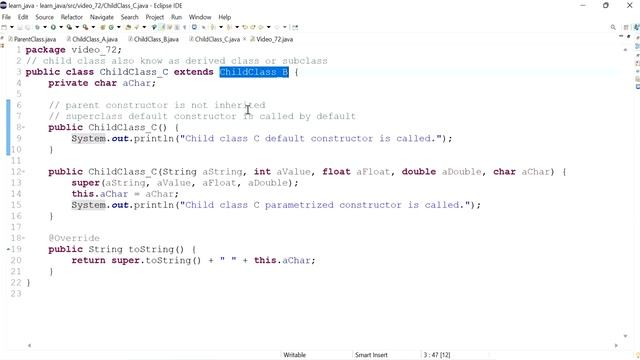Toggle the highlighted Mark Occurrences button
Screen dimensions: 640x360
pyautogui.click(x=162, y=27)
